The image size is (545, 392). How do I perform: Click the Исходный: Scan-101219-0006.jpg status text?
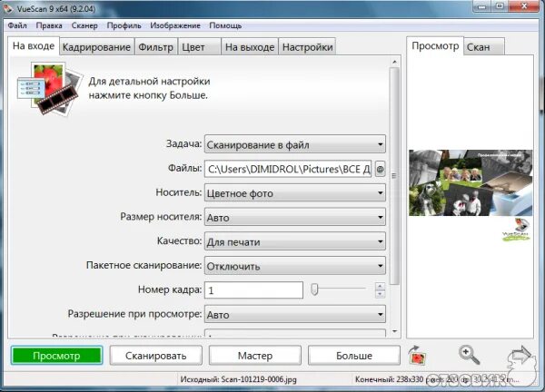[238, 379]
